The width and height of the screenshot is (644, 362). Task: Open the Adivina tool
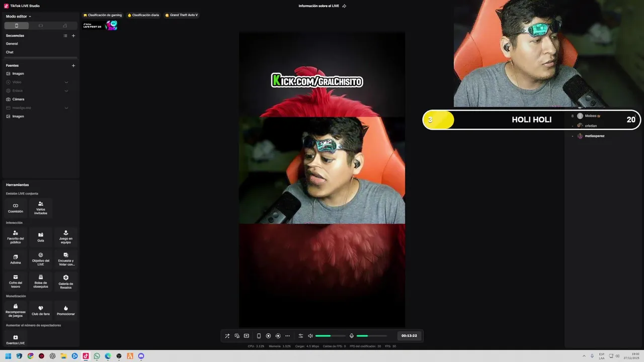click(16, 259)
